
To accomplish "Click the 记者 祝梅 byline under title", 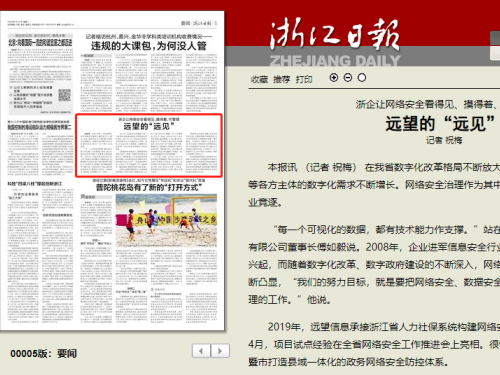I will click(444, 140).
